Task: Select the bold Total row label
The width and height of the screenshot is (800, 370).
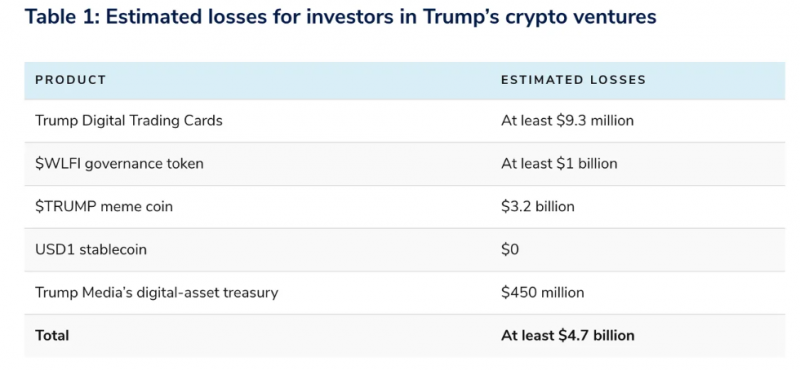Action: 52,335
